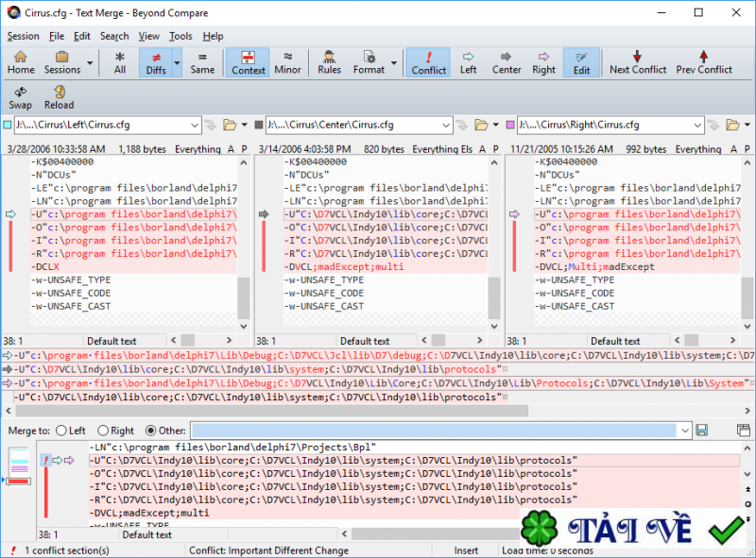
Task: Go to the Home session view
Action: click(x=21, y=62)
